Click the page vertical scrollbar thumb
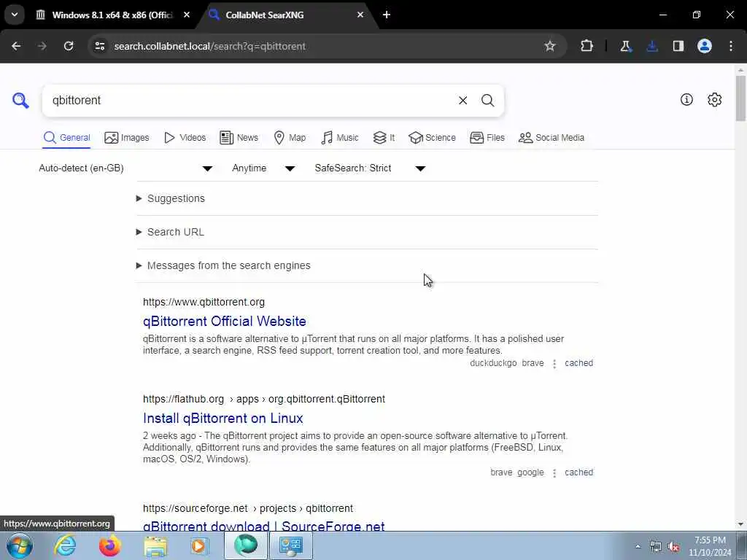 (740, 98)
